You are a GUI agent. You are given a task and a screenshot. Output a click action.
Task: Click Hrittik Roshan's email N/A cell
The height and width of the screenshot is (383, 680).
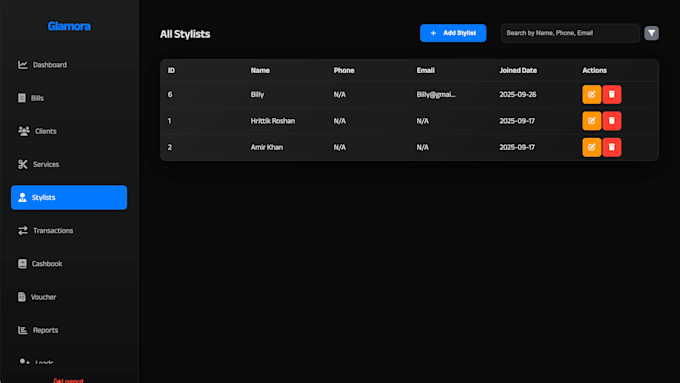coord(422,121)
